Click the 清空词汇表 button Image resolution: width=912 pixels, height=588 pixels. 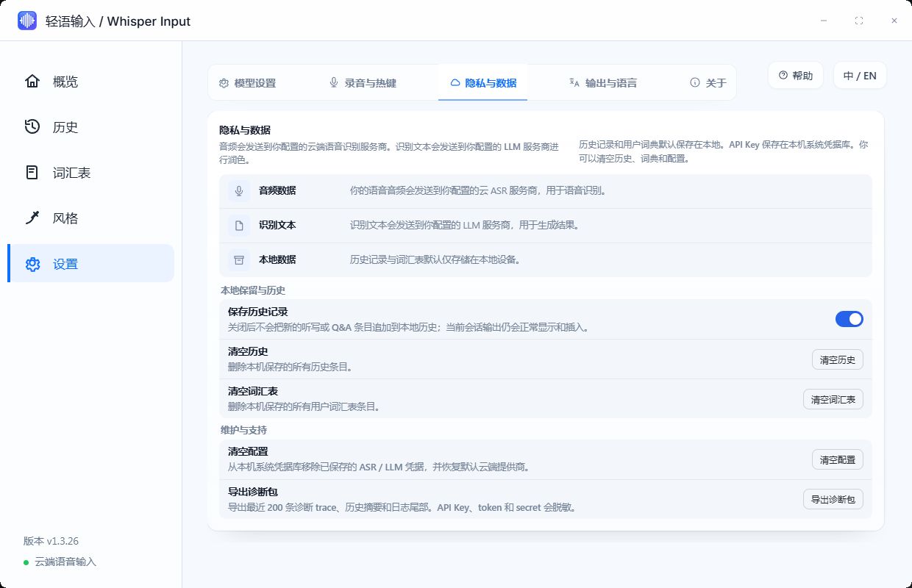[x=833, y=399]
